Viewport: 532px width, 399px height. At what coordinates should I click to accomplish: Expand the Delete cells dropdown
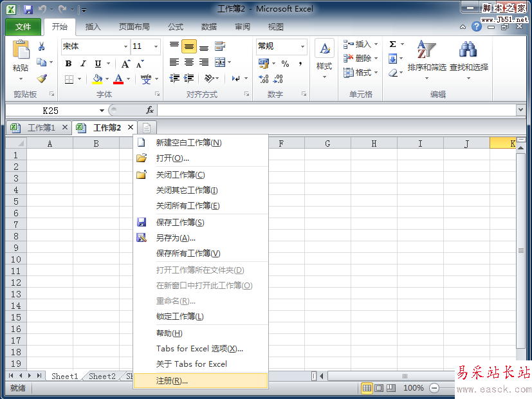point(376,59)
